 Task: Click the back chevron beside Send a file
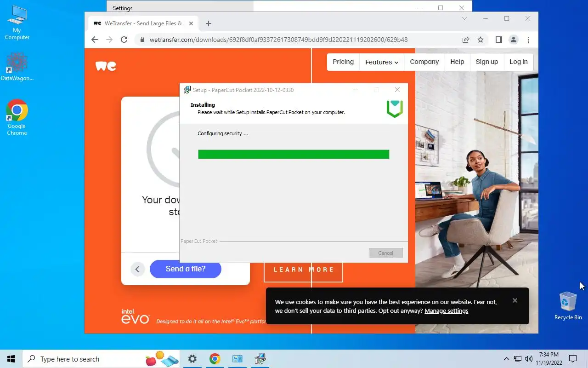137,269
